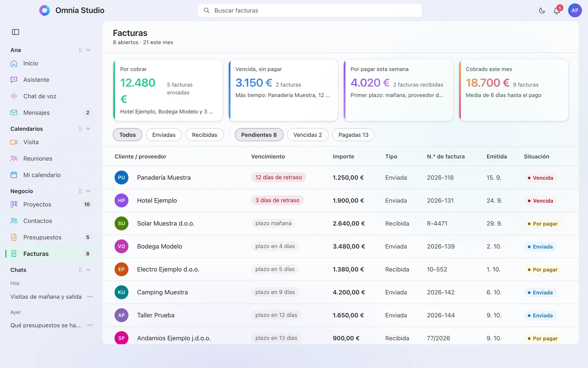Sort by Vencimiento column header
Screen dimensions: 588x368
pyautogui.click(x=268, y=156)
